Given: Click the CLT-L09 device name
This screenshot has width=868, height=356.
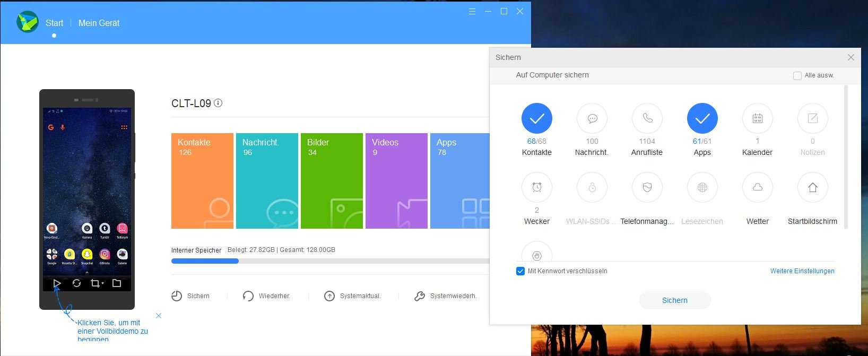Looking at the screenshot, I should click(x=191, y=103).
